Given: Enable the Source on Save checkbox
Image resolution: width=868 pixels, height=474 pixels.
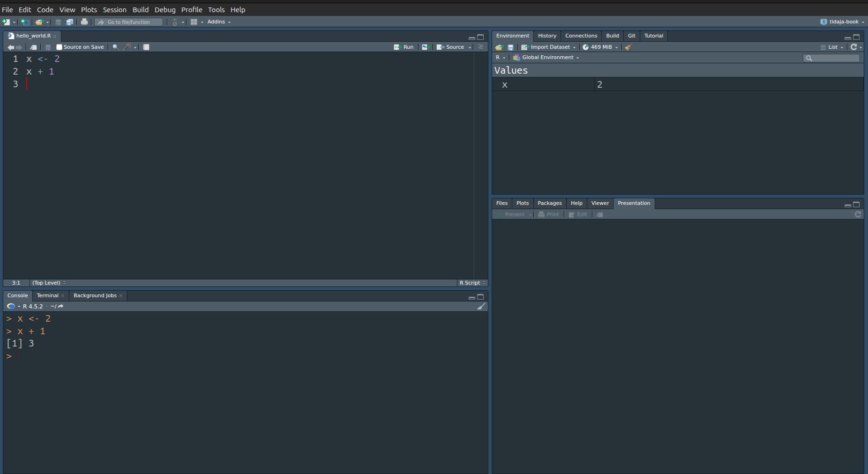Looking at the screenshot, I should point(60,47).
